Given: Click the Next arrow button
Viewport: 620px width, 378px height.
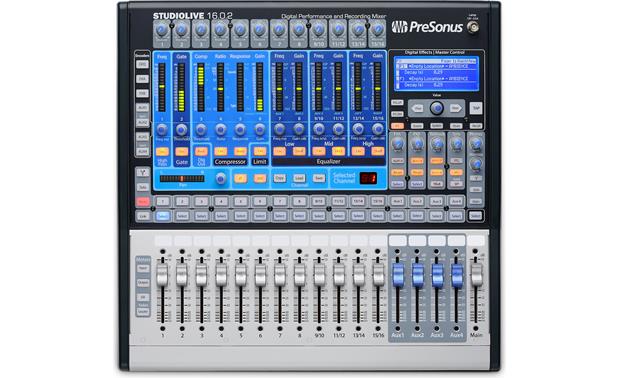Looking at the screenshot, I should coord(456,108).
